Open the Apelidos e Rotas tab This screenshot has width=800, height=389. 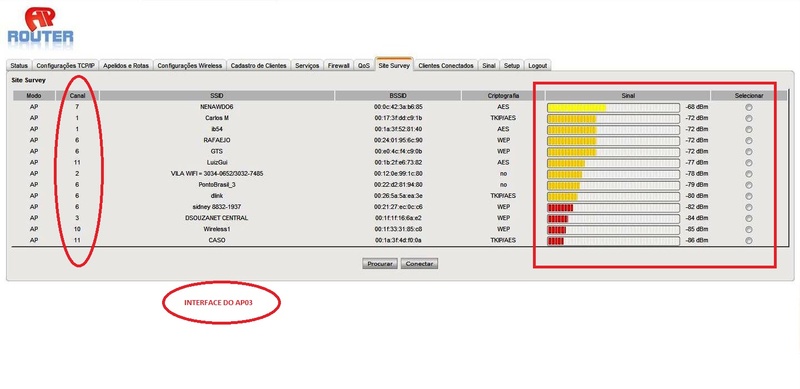[x=126, y=66]
